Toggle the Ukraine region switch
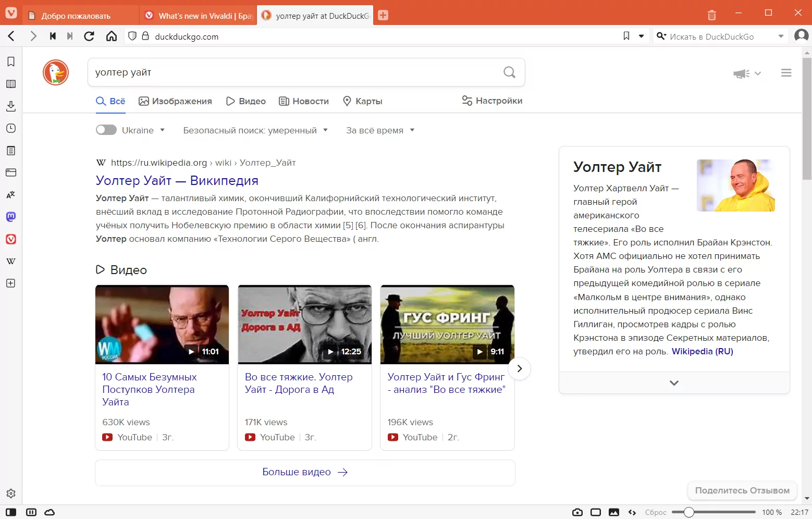 (x=106, y=130)
